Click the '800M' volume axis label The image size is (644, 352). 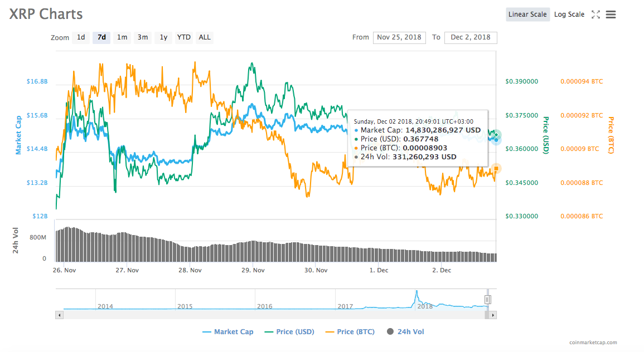coord(38,237)
